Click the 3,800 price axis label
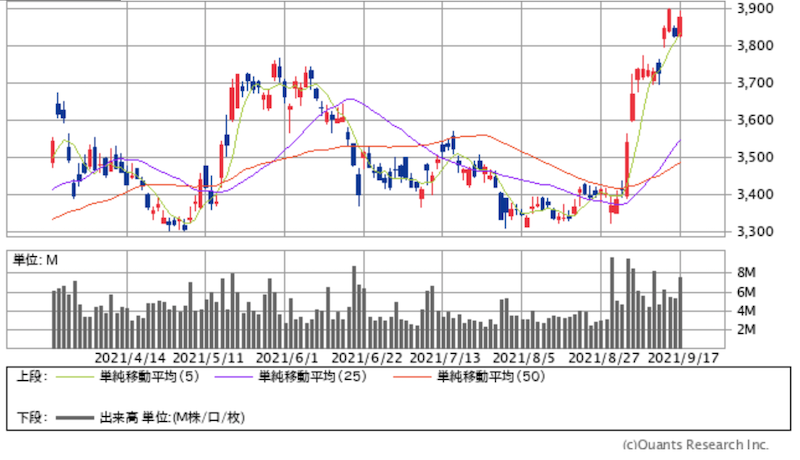The width and height of the screenshot is (800, 460). (x=756, y=45)
